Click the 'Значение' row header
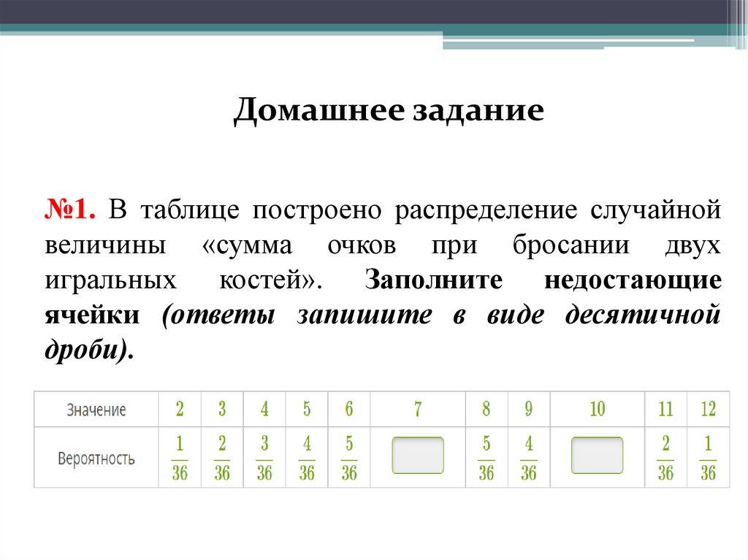 click(96, 410)
